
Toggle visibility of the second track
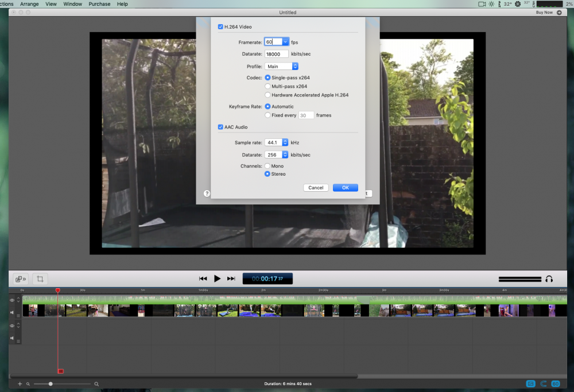pos(12,325)
